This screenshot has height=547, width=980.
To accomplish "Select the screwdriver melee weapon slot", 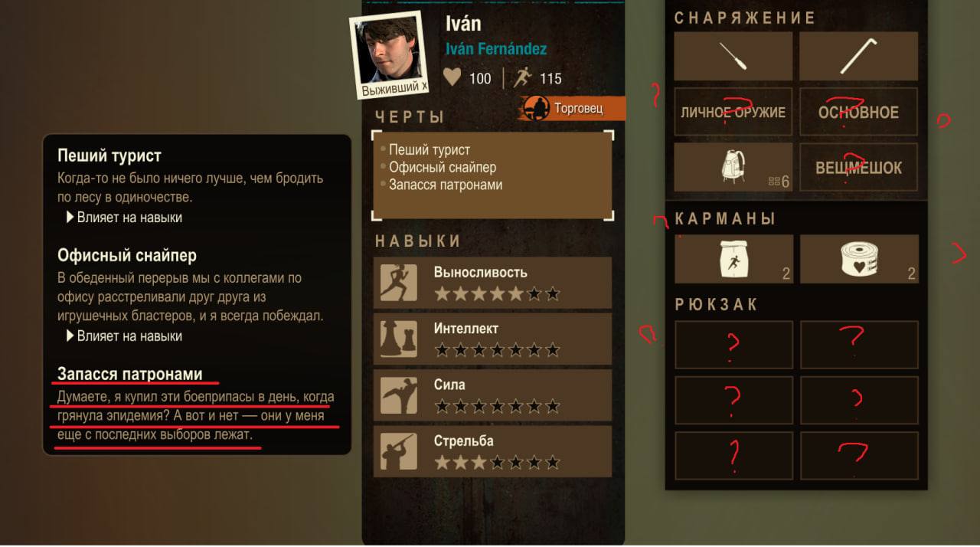I will pos(733,56).
